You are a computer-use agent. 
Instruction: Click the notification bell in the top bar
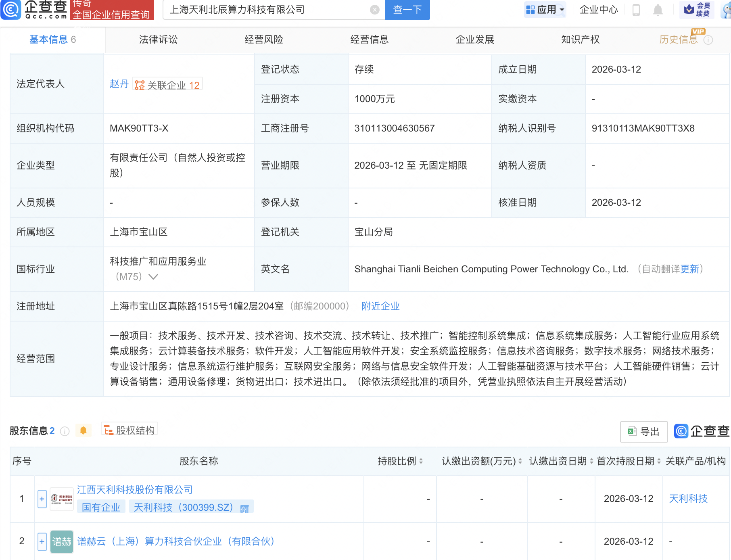tap(658, 10)
